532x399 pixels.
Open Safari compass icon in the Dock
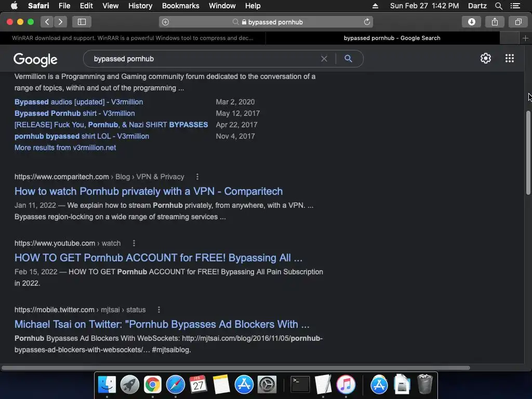(176, 385)
